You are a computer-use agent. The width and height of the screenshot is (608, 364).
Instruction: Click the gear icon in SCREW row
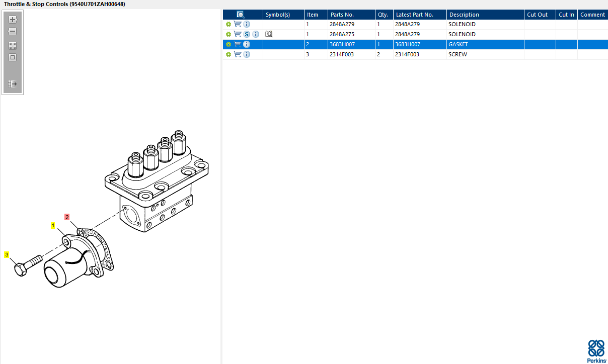(x=229, y=54)
